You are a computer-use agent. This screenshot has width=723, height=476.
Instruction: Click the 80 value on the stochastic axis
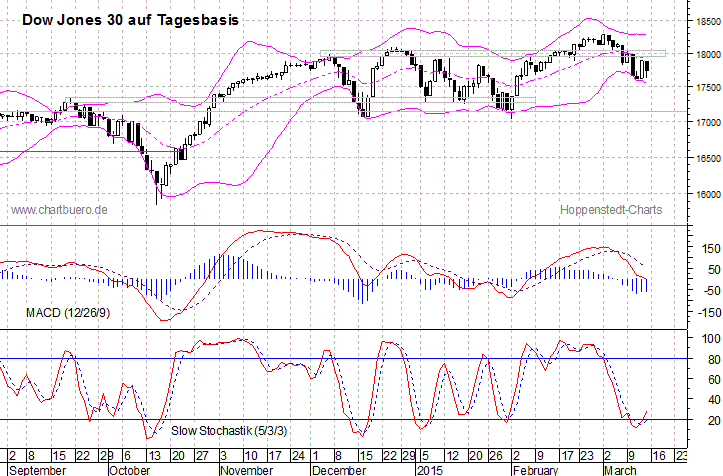click(x=714, y=359)
